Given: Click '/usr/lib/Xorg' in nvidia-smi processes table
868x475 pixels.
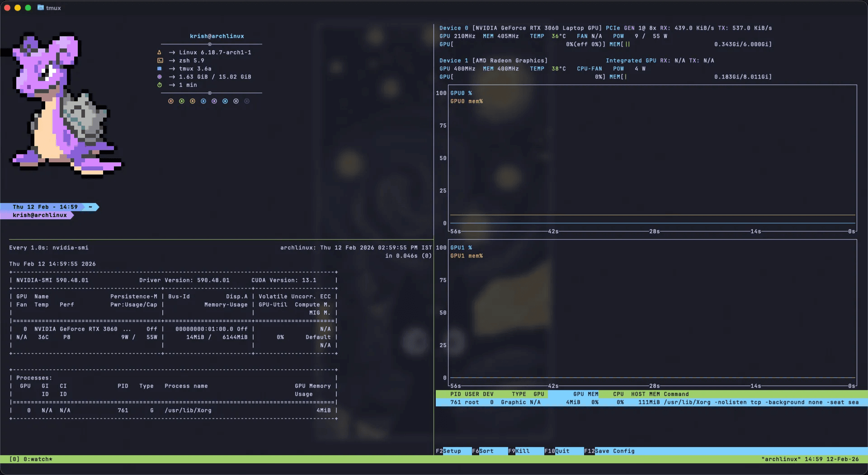Looking at the screenshot, I should click(x=188, y=410).
